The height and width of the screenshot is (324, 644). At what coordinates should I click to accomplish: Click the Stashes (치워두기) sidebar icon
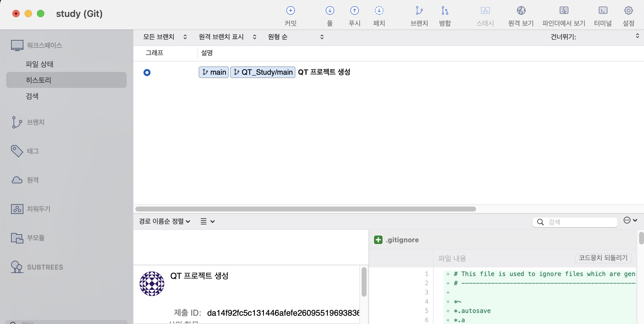pos(17,209)
